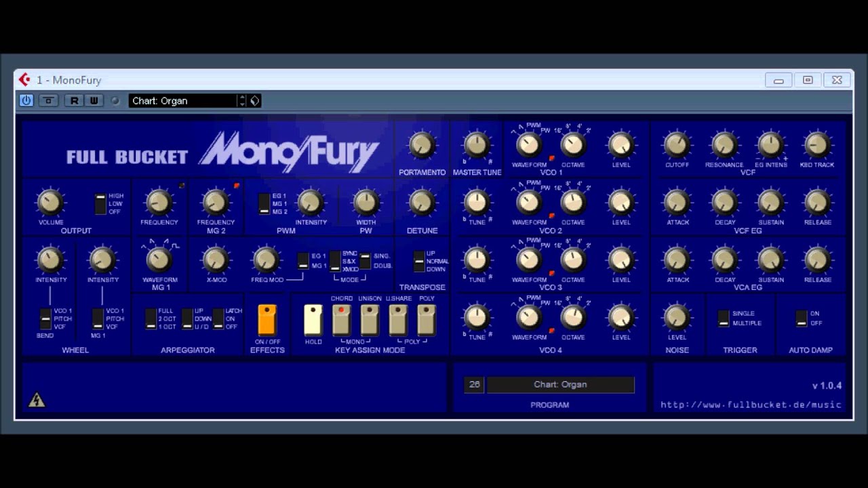This screenshot has height=488, width=868.
Task: Click the Write automation W icon
Action: click(94, 100)
